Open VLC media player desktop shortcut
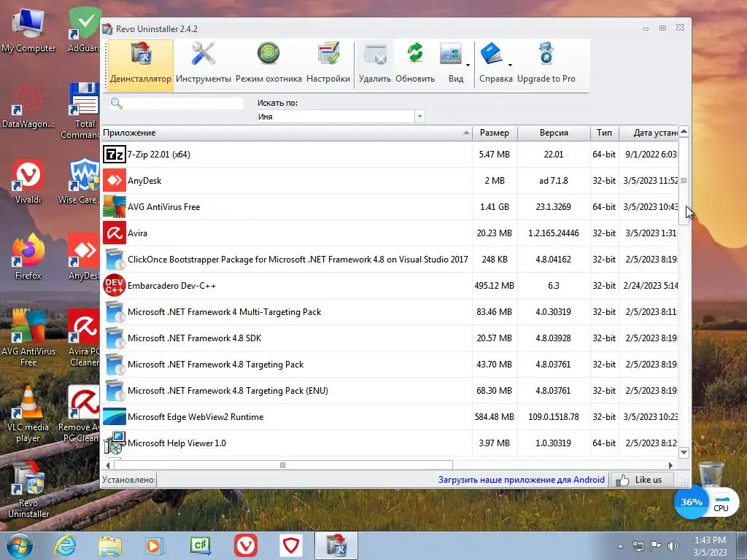The image size is (747, 560). 28,414
